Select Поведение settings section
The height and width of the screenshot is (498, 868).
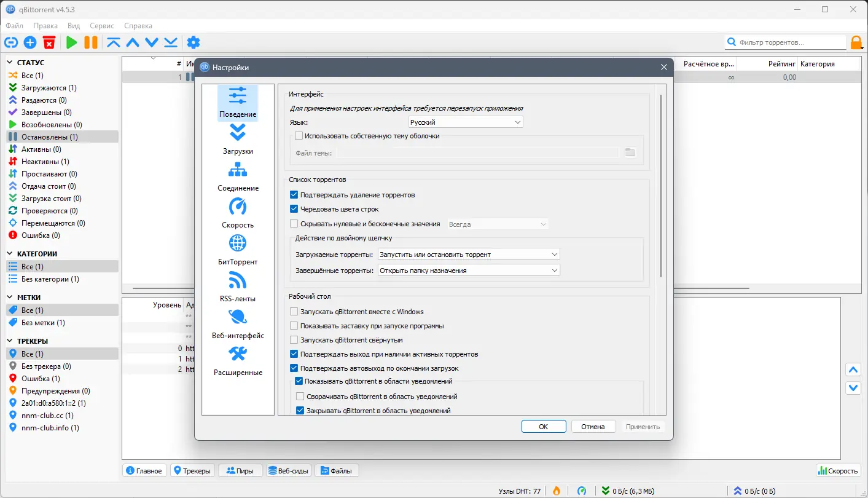tap(238, 103)
